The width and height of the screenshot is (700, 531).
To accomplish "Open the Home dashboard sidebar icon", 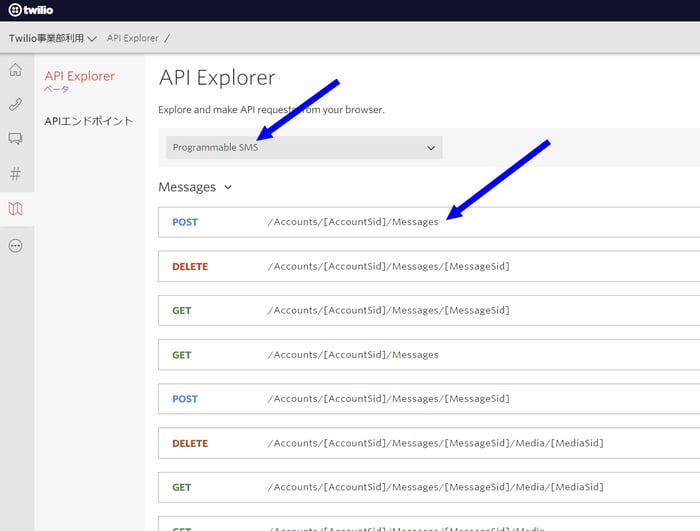I will [16, 70].
